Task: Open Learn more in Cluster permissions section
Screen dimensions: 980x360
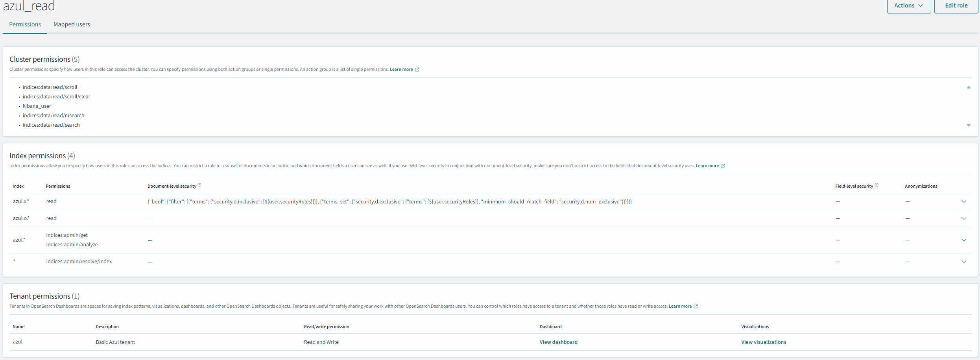Action: point(401,69)
